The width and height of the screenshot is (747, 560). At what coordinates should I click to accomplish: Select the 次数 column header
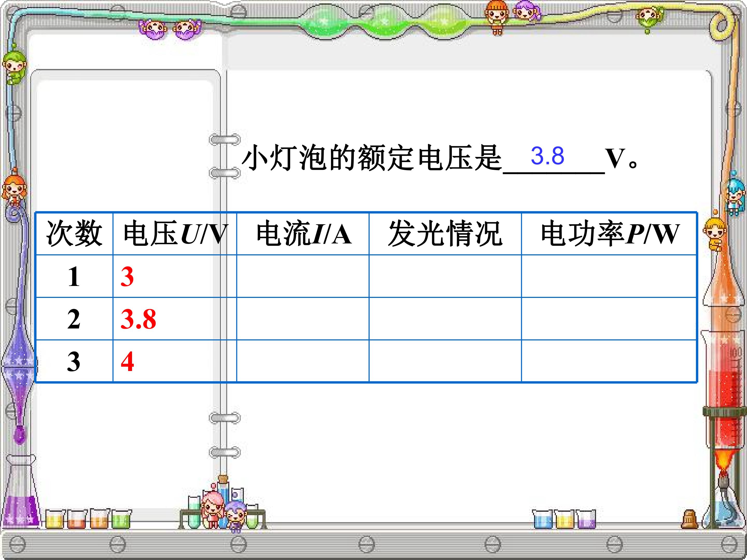tap(74, 234)
